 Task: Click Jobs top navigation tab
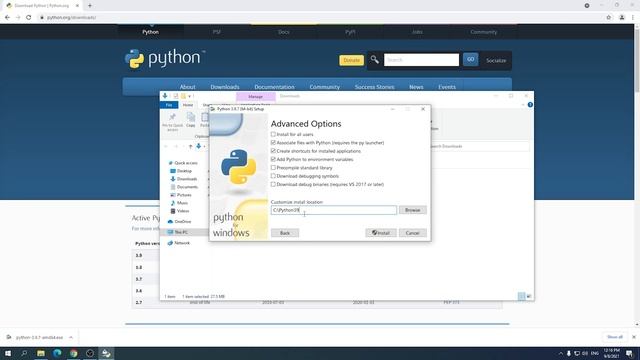coord(417,32)
